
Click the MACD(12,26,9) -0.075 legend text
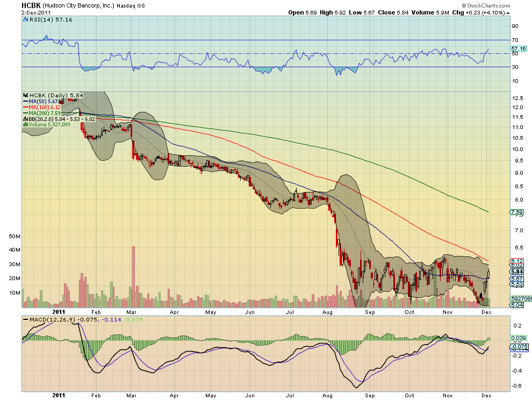click(63, 319)
